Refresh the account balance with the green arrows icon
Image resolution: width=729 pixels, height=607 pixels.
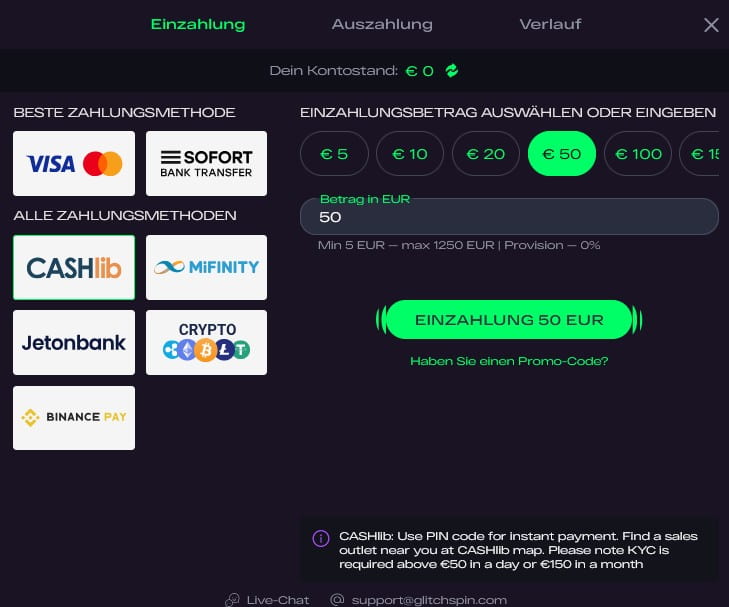coord(452,71)
